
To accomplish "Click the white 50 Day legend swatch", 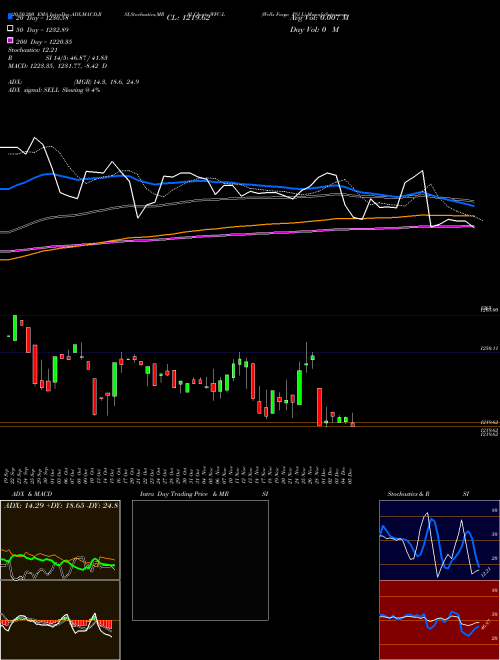I will (10, 29).
